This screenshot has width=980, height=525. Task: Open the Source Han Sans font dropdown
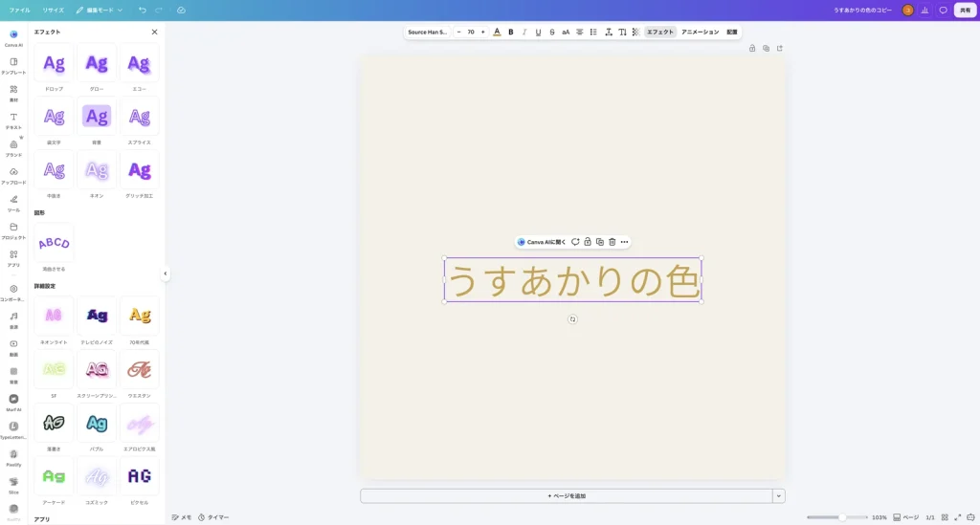coord(428,32)
